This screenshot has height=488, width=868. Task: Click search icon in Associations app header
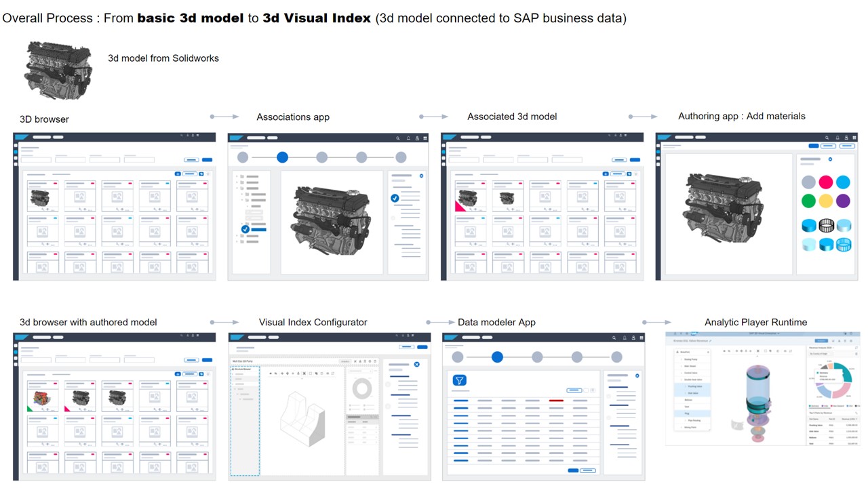tap(398, 138)
